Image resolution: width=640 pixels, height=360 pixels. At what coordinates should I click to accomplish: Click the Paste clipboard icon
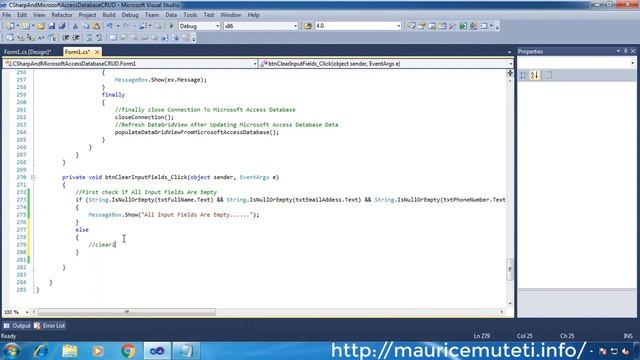coord(96,26)
